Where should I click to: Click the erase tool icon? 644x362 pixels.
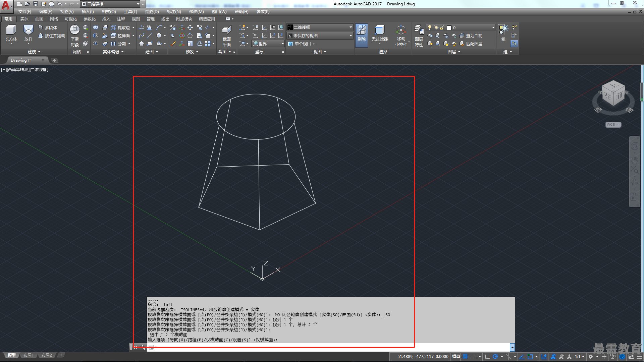click(x=173, y=44)
